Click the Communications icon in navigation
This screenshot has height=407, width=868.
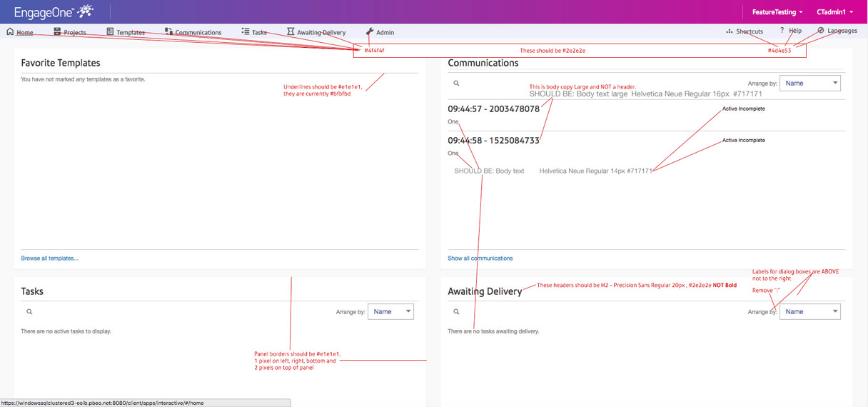168,31
